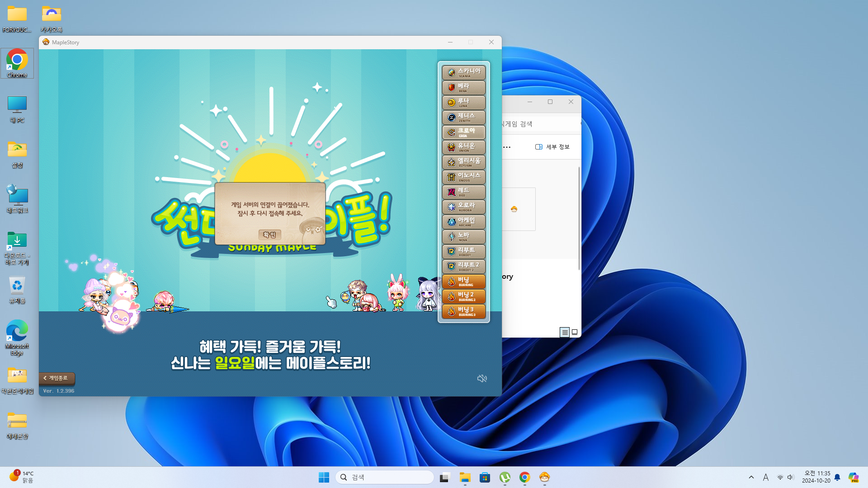
Task: Select the Elysium (엘리시움) world server
Action: [x=463, y=162]
